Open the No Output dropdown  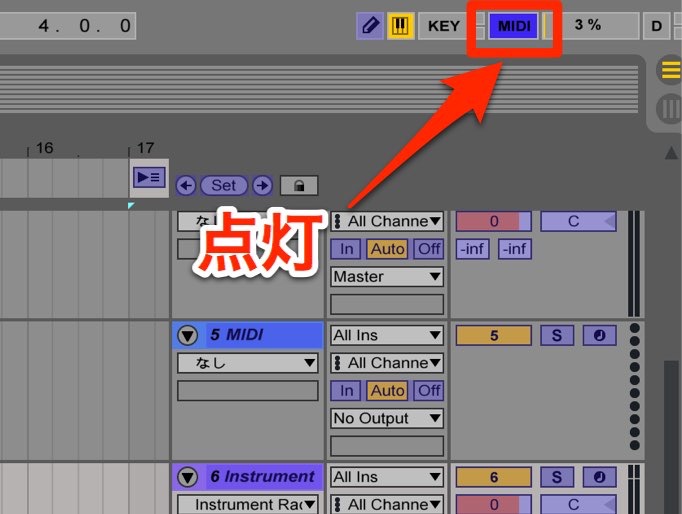[387, 418]
